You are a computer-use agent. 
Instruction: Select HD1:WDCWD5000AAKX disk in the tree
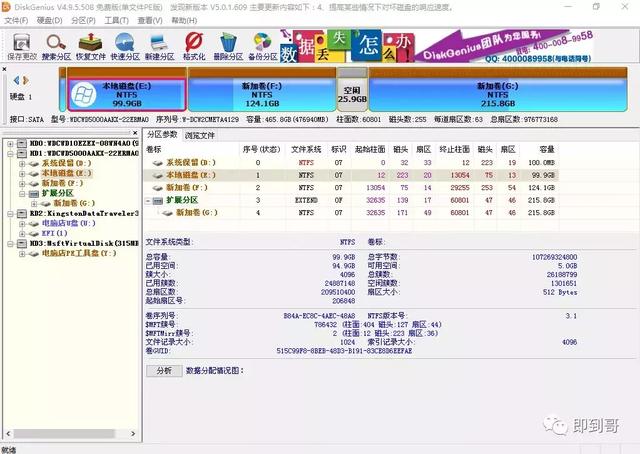tap(84, 153)
